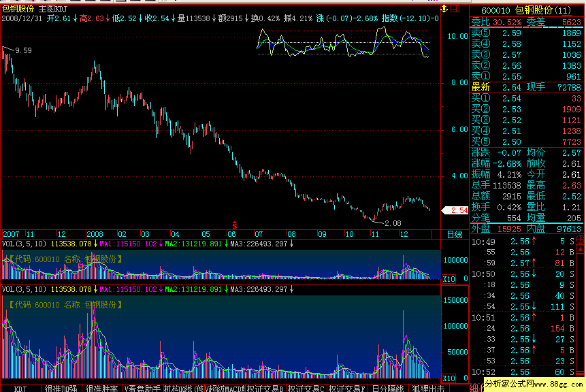
Task: Click the 换手 0.42% turnover value
Action: pyautogui.click(x=509, y=207)
